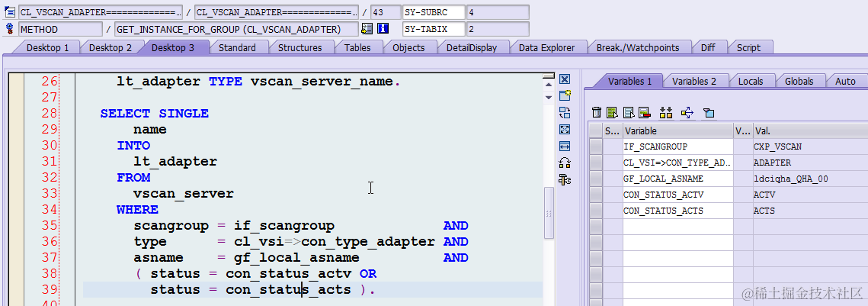This screenshot has width=868, height=306.
Task: Click the full-screen maximize tool icon
Action: [565, 130]
